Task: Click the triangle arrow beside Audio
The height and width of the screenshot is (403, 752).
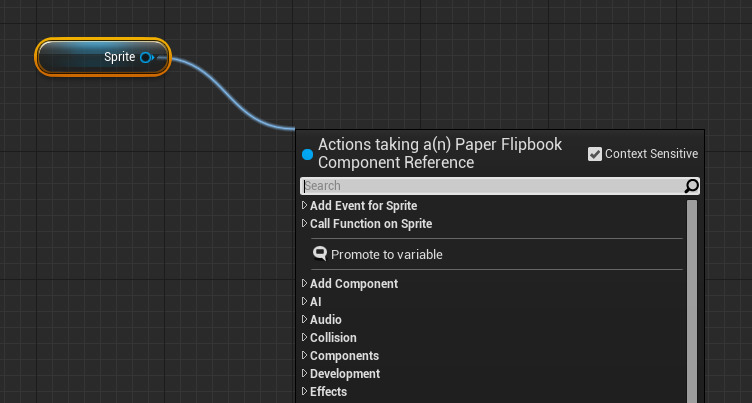Action: click(304, 320)
